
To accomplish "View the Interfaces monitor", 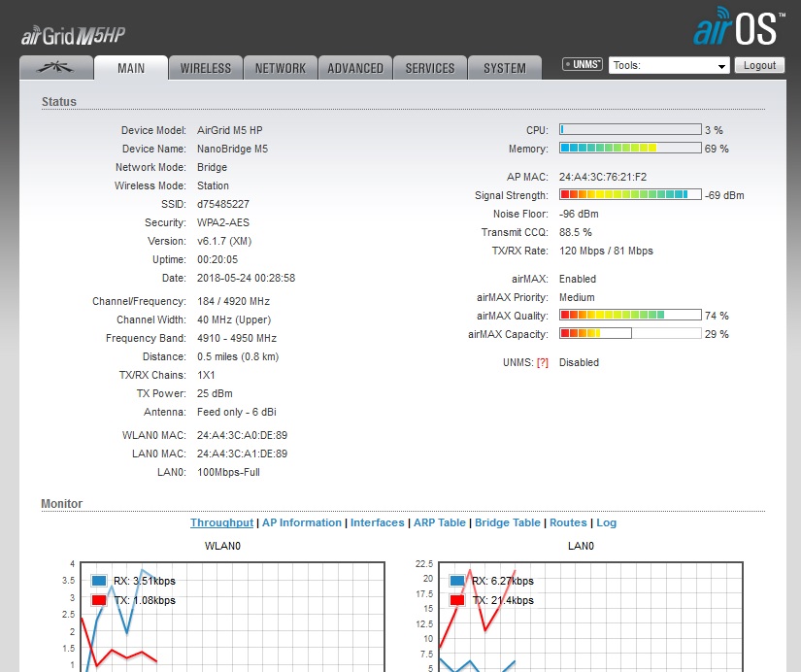I will (378, 522).
